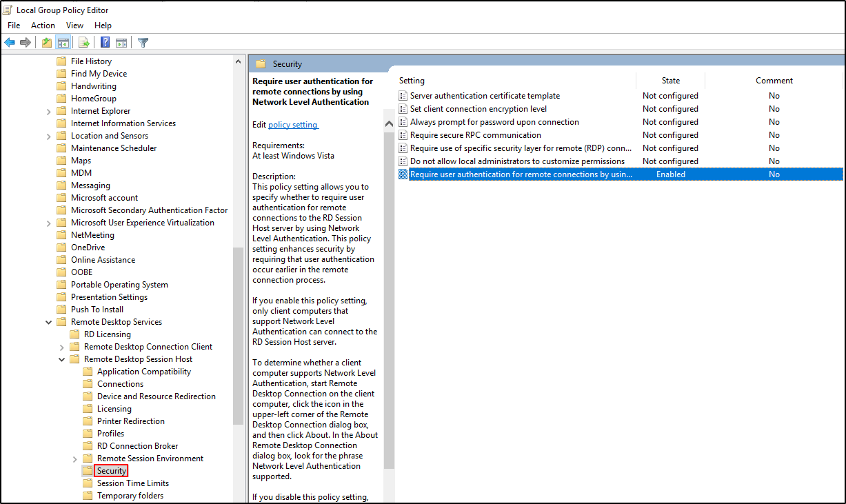The image size is (846, 504).
Task: Click the Require secure RPC communication icon
Action: (x=403, y=135)
